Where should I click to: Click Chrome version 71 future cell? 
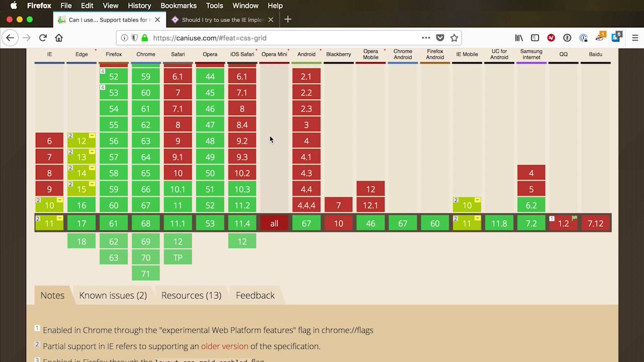pyautogui.click(x=146, y=274)
